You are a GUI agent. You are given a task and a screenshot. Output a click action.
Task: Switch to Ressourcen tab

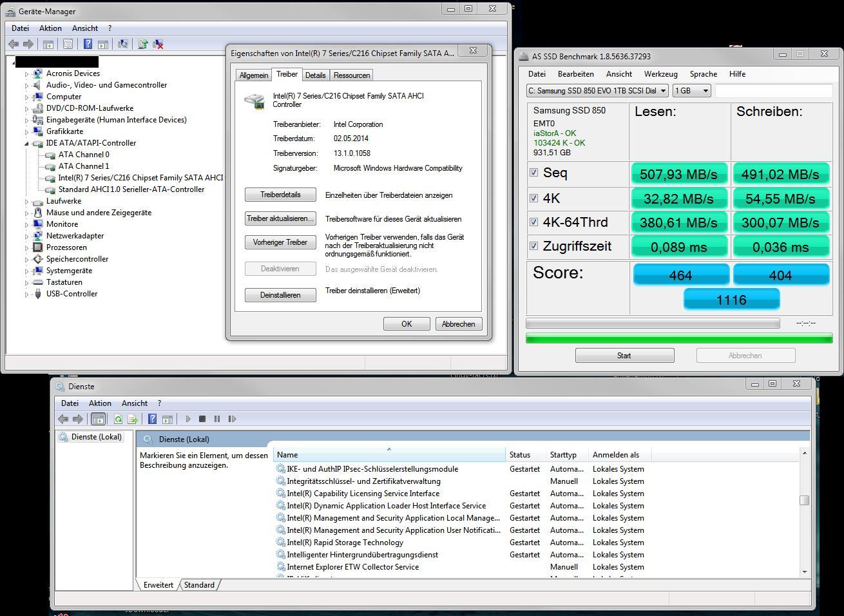click(x=352, y=75)
